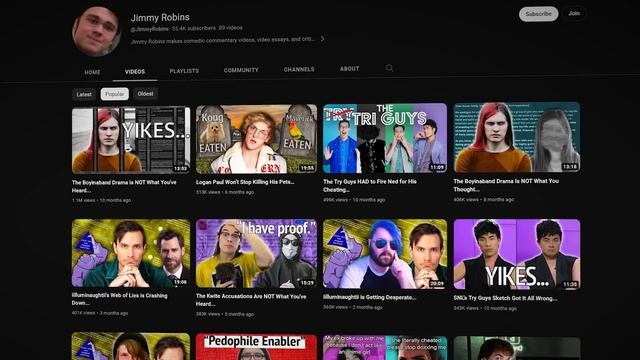
Task: Click title 'Illuminaughtii's Web of Lies Is Crashing Down...'
Action: click(120, 299)
